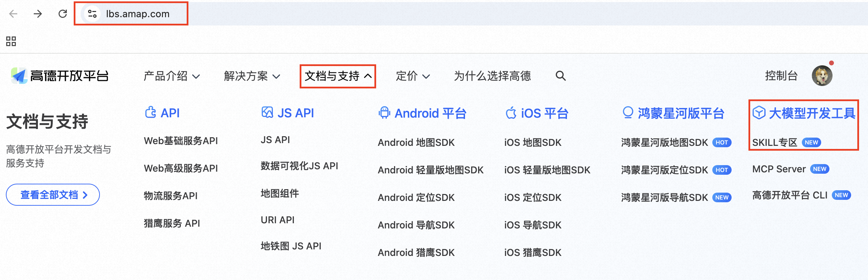Open Android 轻量版地图SDK docs
The height and width of the screenshot is (280, 868).
tap(431, 170)
